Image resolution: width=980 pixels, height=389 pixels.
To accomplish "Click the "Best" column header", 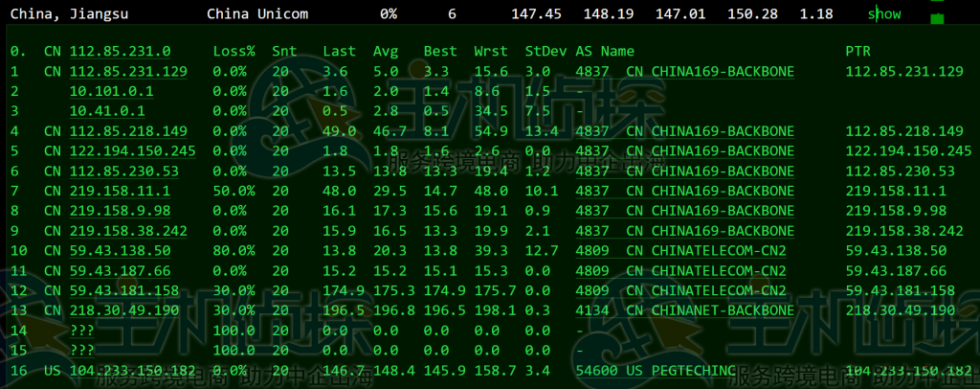I will point(440,52).
